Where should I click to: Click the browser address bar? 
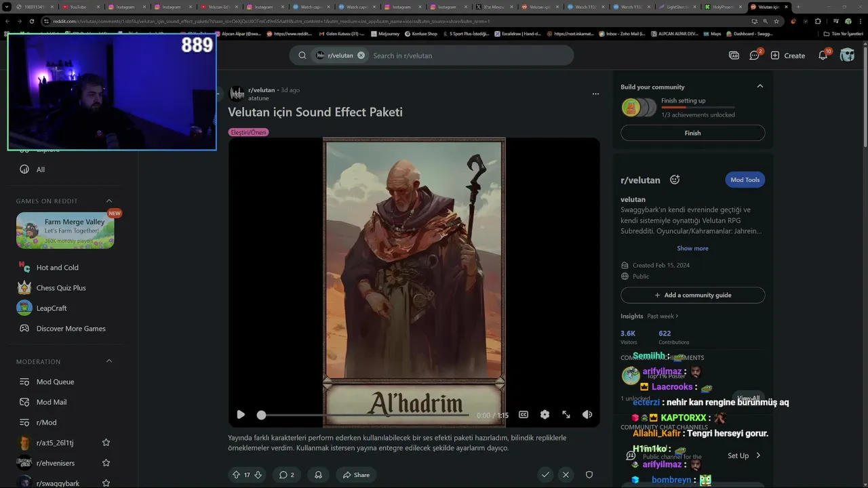coord(393,21)
